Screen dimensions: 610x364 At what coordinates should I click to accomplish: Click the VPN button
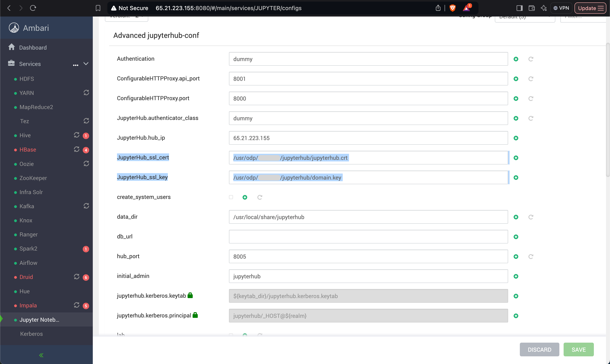point(561,8)
